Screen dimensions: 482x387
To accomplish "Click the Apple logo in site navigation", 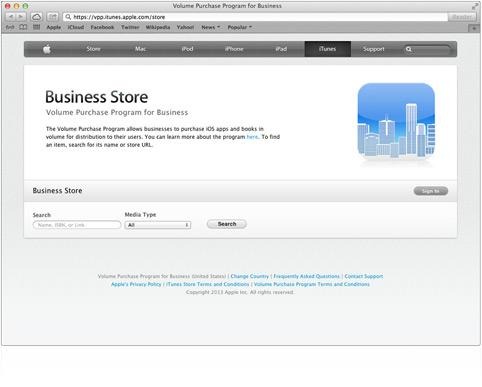I will click(x=47, y=49).
